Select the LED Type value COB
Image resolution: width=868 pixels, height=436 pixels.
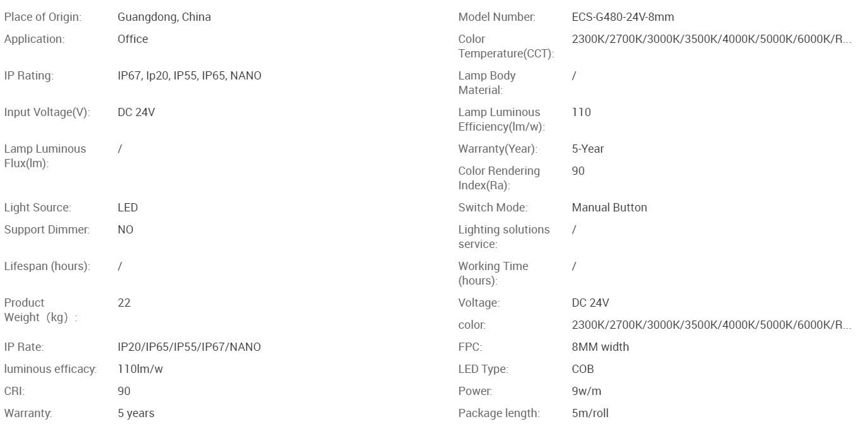583,369
